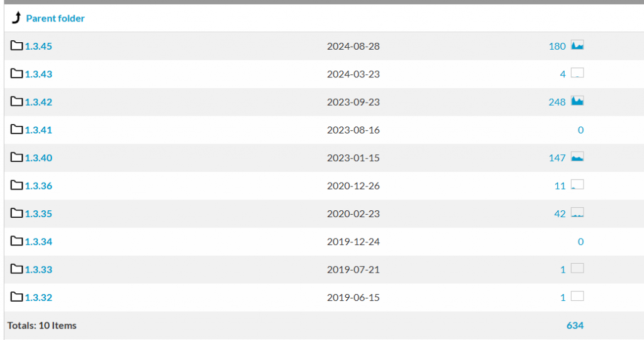Show the stats chart icon for 1.3.43
Screen dimensions: 644x340
pos(577,73)
